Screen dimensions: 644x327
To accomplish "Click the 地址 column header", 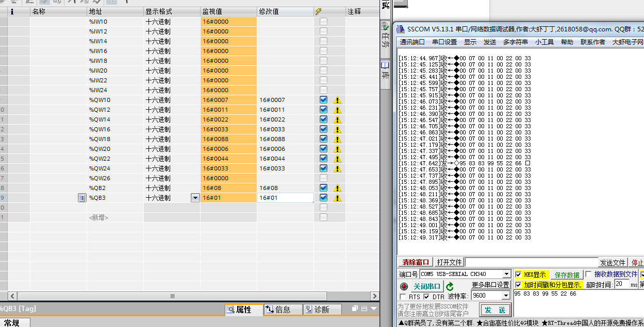I will pyautogui.click(x=115, y=11).
